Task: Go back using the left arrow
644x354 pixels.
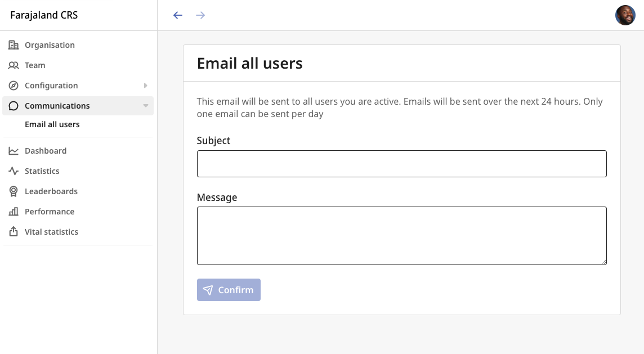Action: coord(178,15)
